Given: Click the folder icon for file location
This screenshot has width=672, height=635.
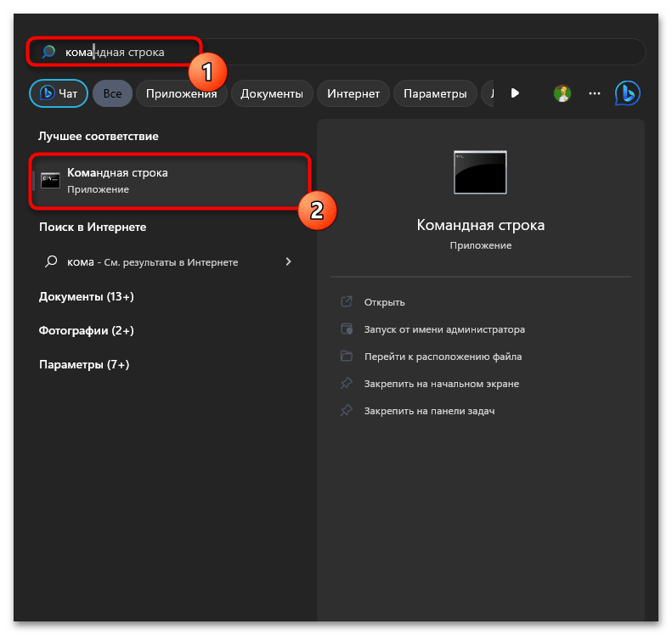Looking at the screenshot, I should pos(347,356).
